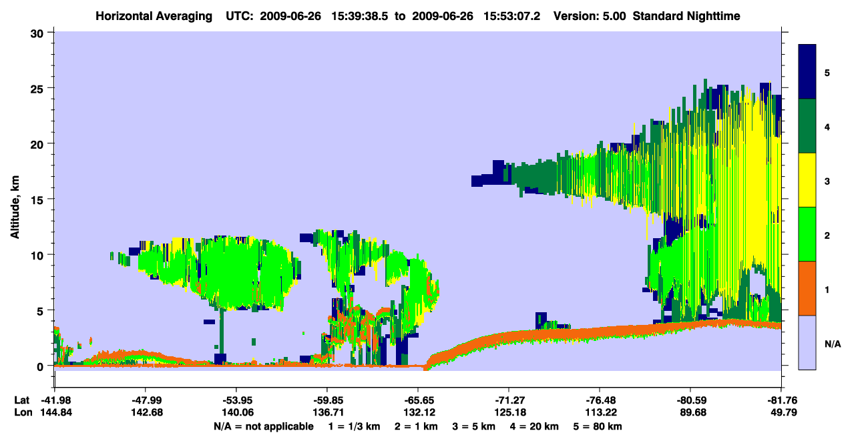Viewport: 868px width, 445px height.
Task: Click the latitude value -41.98
Action: pyautogui.click(x=54, y=400)
